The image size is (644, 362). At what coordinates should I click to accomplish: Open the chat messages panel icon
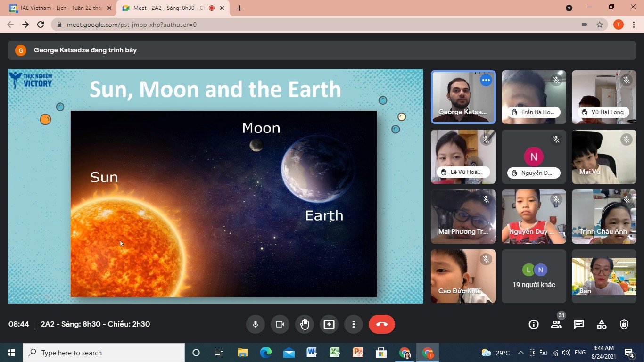(579, 324)
